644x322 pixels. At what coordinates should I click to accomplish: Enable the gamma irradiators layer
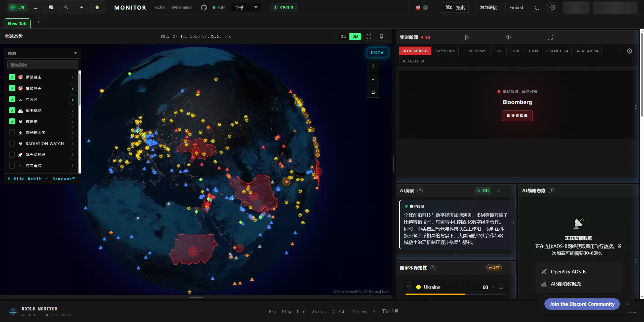pos(12,133)
